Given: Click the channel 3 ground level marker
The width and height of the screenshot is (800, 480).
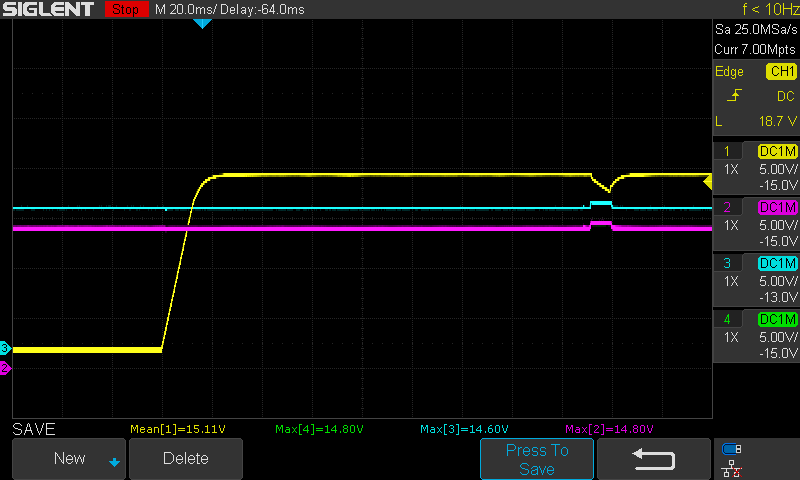Looking at the screenshot, I should (5, 348).
